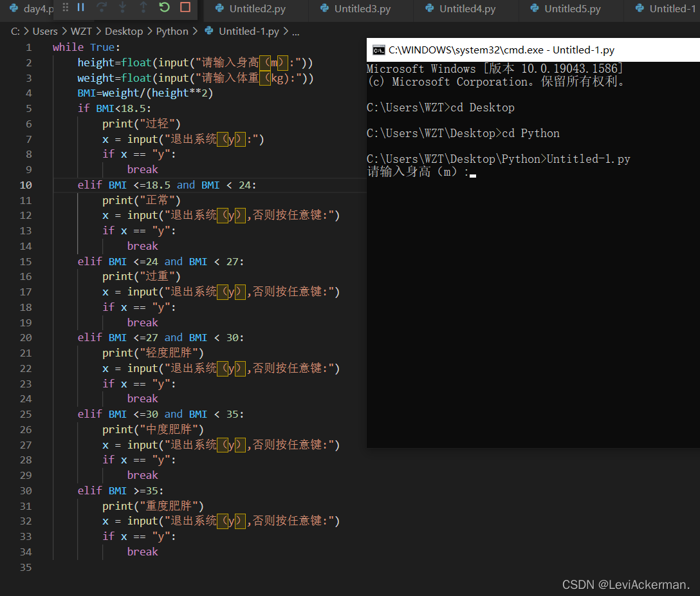Click the print("重度肥胖") statement

tap(153, 506)
